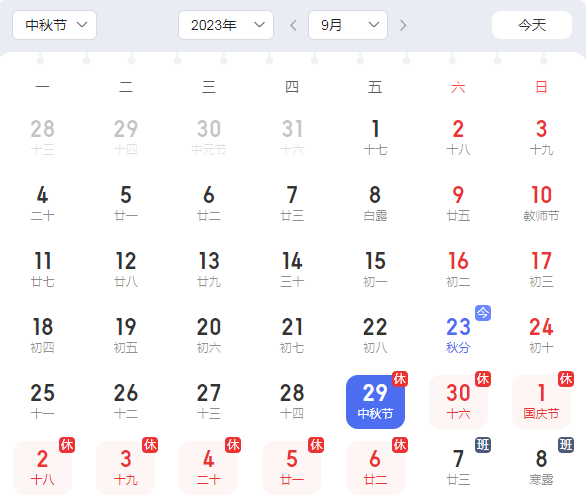Select September 15 初一 date
The width and height of the screenshot is (586, 499).
coord(375,270)
